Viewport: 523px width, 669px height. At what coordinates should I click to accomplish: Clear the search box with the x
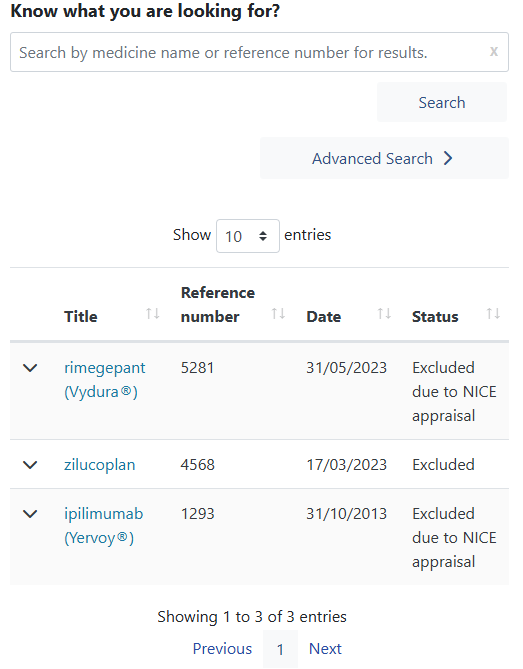click(x=494, y=52)
